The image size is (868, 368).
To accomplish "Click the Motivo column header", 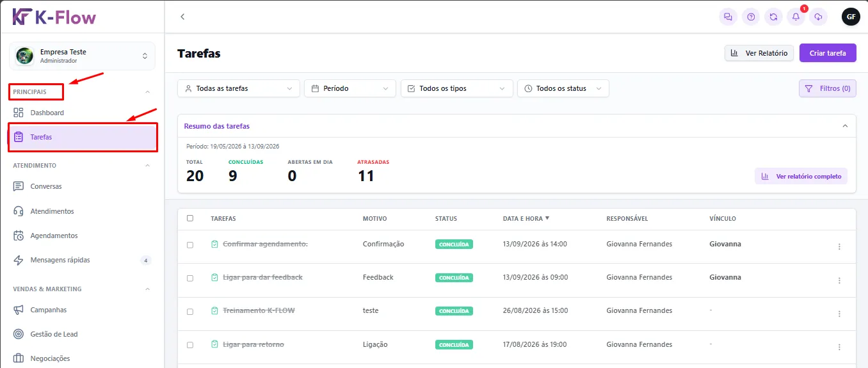I will (374, 219).
